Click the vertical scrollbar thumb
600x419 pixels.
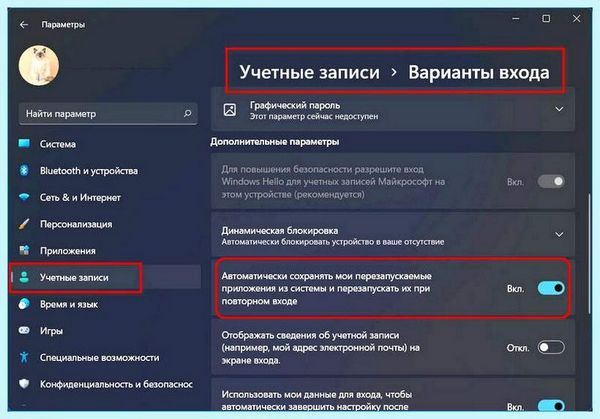(589, 253)
